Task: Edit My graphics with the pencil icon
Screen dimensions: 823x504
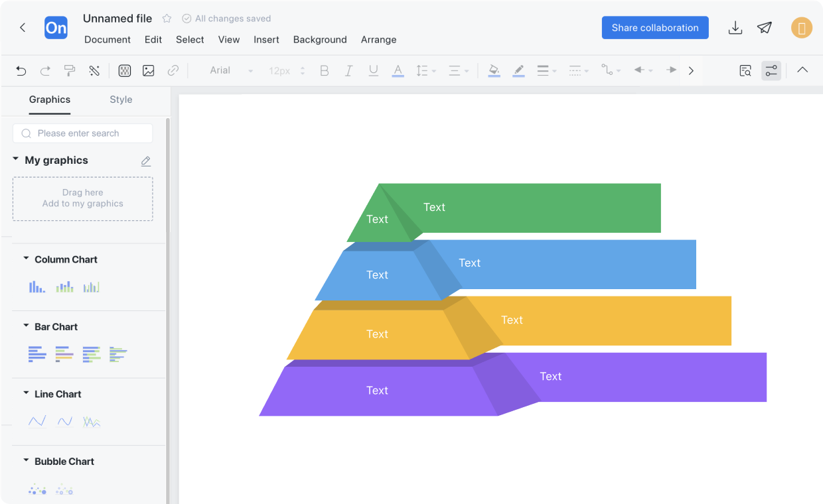Action: (x=146, y=160)
